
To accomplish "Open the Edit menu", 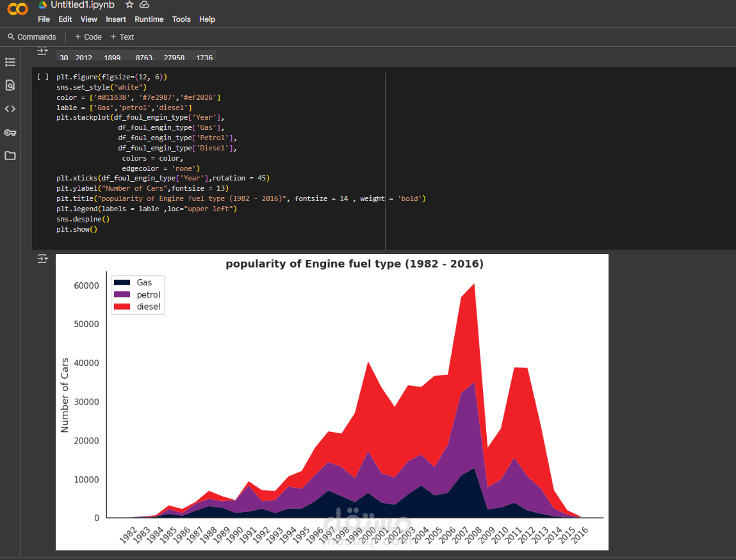I will (65, 19).
